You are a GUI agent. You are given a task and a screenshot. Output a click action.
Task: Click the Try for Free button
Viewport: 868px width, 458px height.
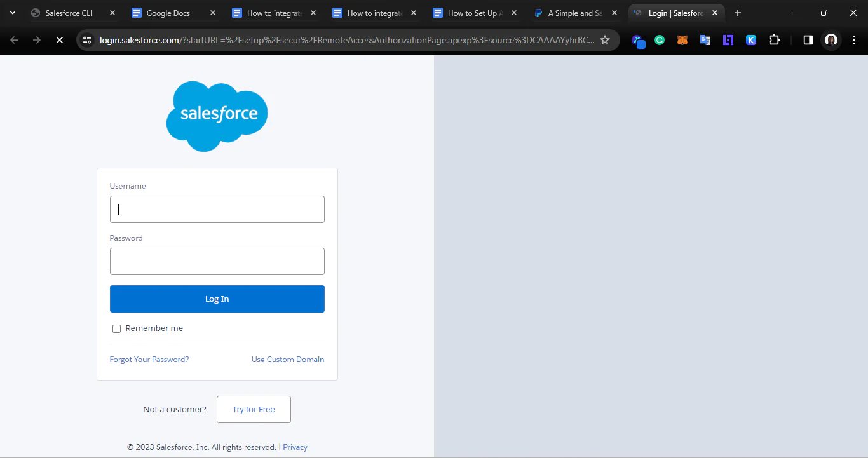pyautogui.click(x=254, y=409)
